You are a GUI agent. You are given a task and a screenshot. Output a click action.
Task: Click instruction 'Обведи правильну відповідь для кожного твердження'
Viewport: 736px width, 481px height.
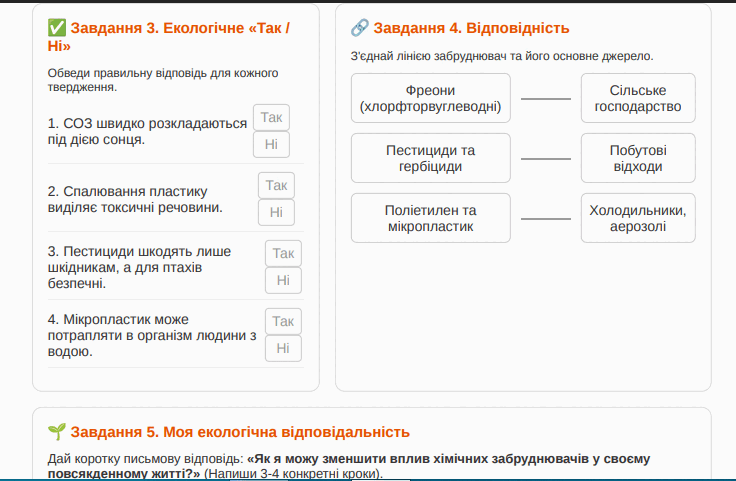point(163,80)
